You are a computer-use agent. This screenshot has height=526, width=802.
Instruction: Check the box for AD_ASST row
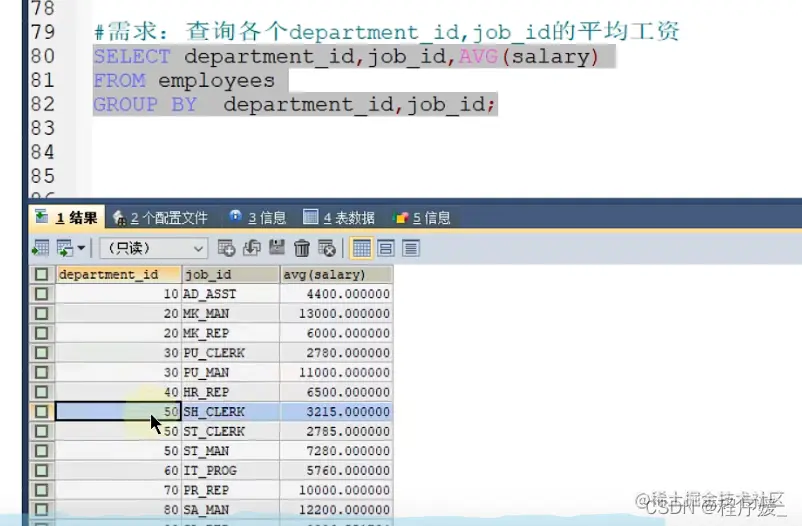point(41,294)
